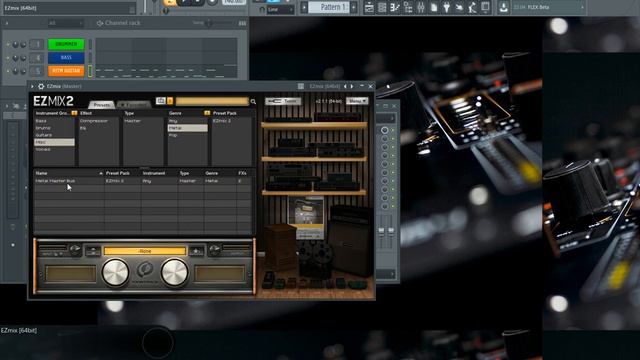Viewport: 640px width, 360px height.
Task: Click the Channel rack speaker icon
Action: 100,23
